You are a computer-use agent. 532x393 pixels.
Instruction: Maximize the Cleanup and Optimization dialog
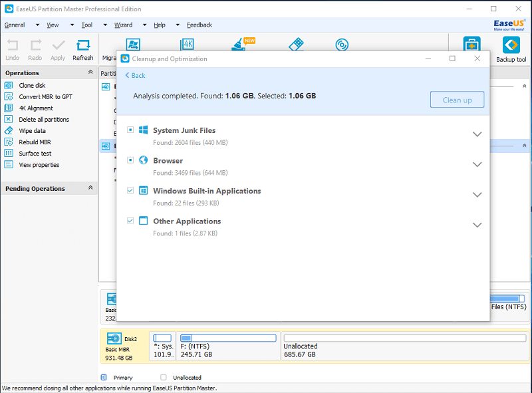(x=452, y=59)
